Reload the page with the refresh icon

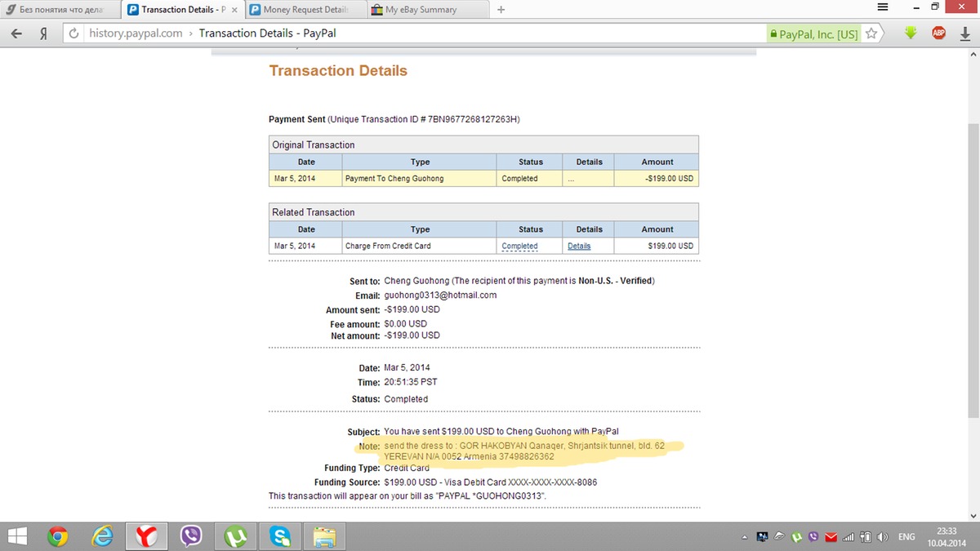pos(74,34)
